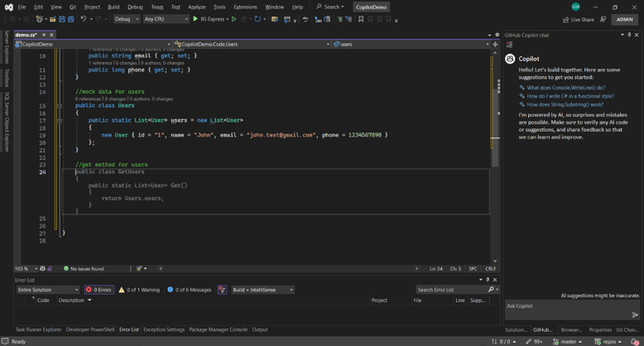Viewport: 644px width, 346px height.
Task: Open the feedback icon next to Live Share
Action: (x=603, y=19)
